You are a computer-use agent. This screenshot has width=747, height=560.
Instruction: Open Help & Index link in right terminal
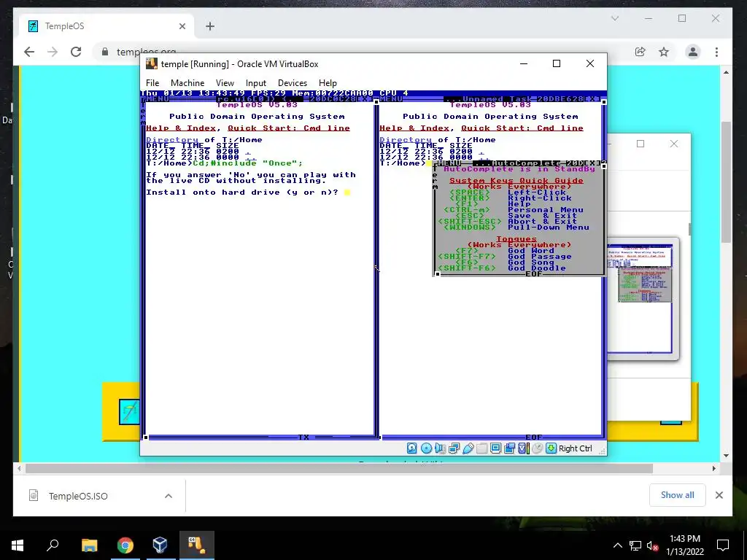coord(414,128)
